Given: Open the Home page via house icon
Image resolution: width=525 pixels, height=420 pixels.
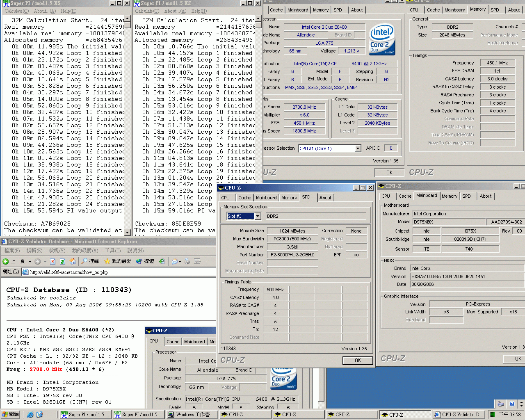Looking at the screenshot, I should click(x=73, y=261).
